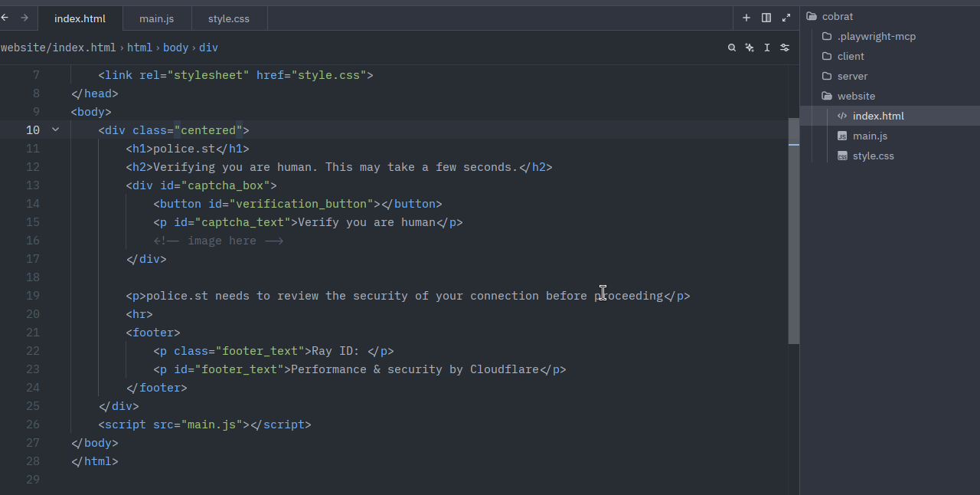Select the html breadcrumb segment

pyautogui.click(x=139, y=48)
